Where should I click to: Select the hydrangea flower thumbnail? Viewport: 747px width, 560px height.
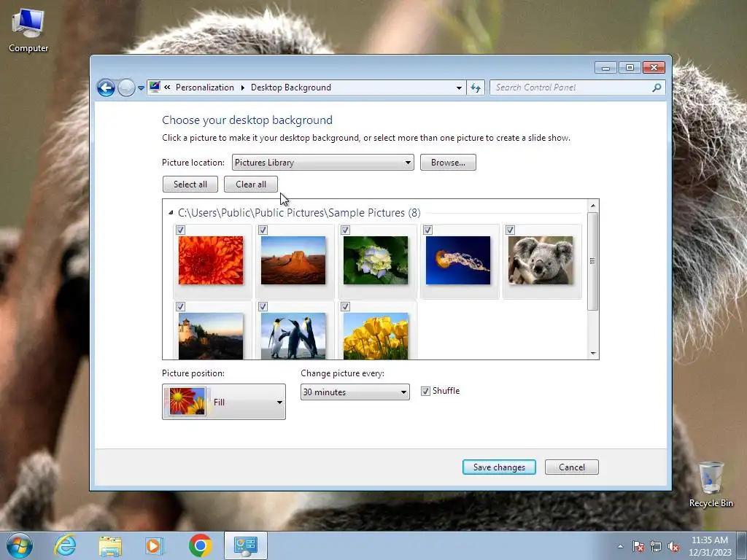[376, 260]
